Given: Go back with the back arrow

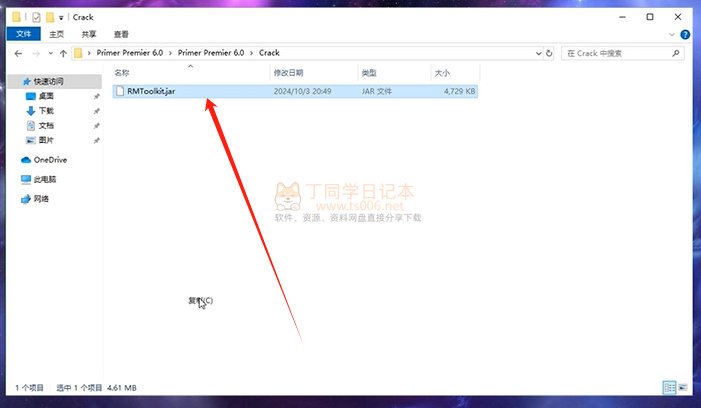Looking at the screenshot, I should pyautogui.click(x=18, y=54).
